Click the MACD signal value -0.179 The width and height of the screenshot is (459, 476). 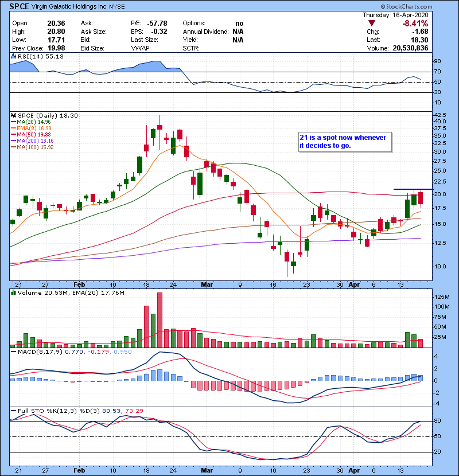point(99,352)
